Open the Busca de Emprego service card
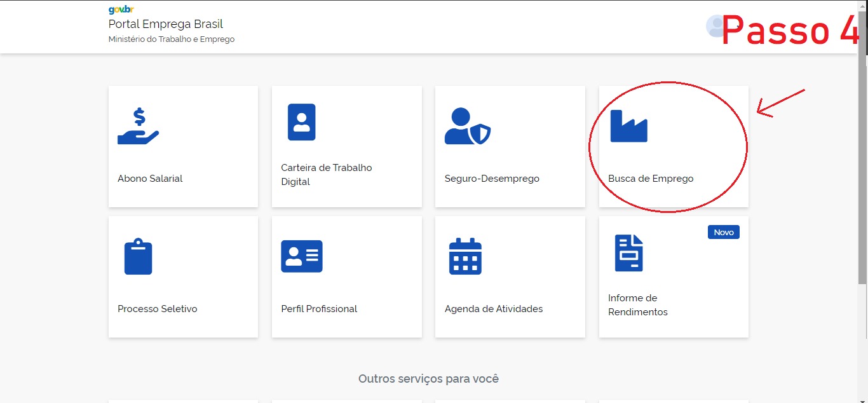Image resolution: width=868 pixels, height=403 pixels. point(674,146)
